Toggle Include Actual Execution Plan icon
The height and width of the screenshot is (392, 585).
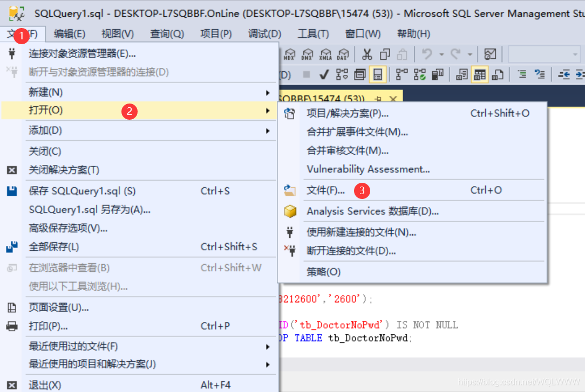point(402,75)
